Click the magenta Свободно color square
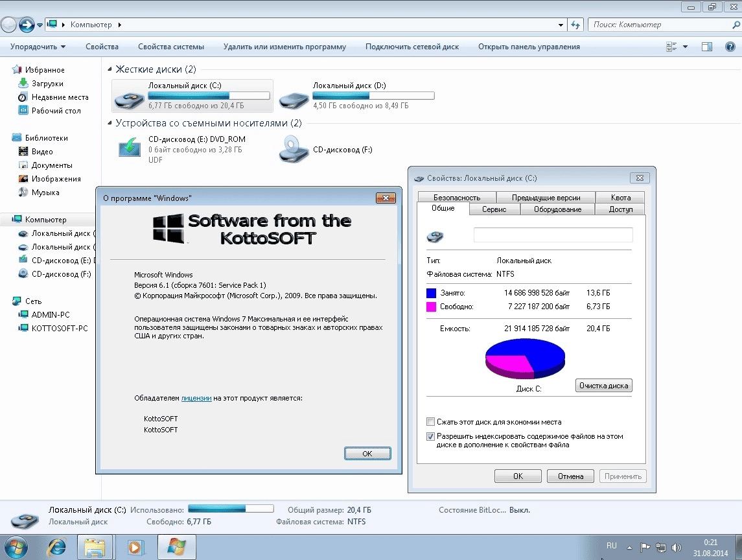Screen dimensions: 742x560 (x=431, y=307)
